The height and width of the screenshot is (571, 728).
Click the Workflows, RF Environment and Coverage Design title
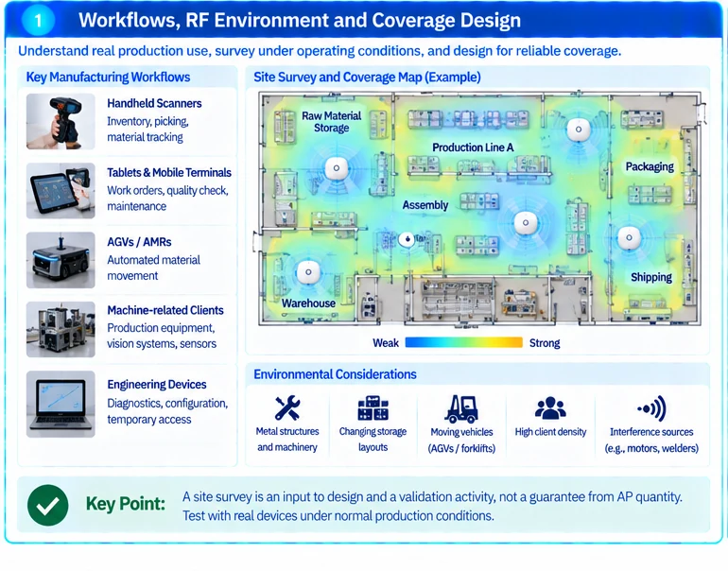[300, 20]
